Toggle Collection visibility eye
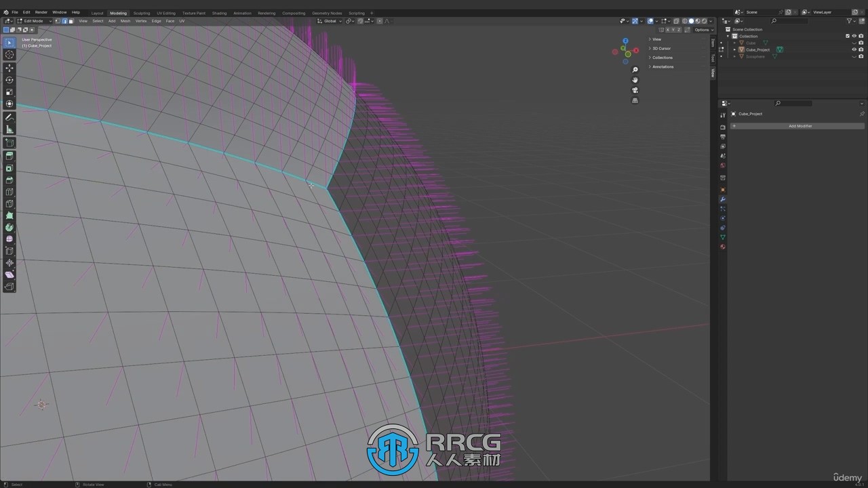This screenshot has width=868, height=488. (854, 36)
